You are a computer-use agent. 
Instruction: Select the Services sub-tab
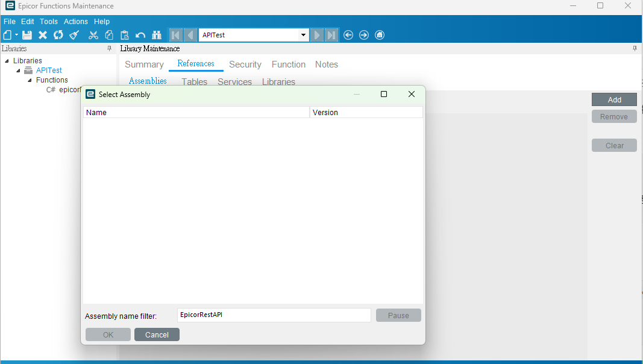(234, 81)
